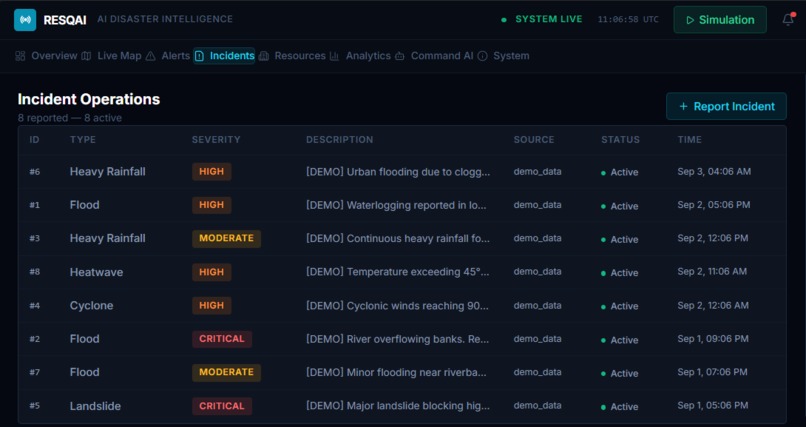Open the Cyclonic winds reaching description
806x427 pixels.
coord(397,306)
